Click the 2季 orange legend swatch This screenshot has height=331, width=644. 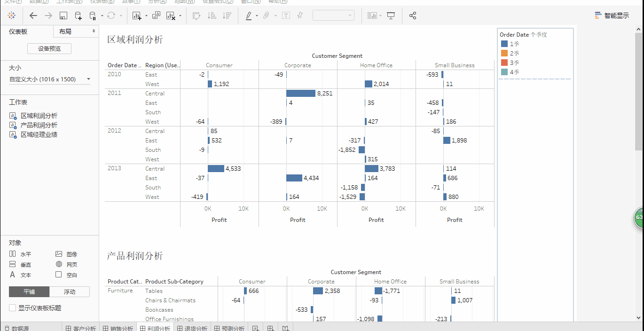click(x=504, y=53)
